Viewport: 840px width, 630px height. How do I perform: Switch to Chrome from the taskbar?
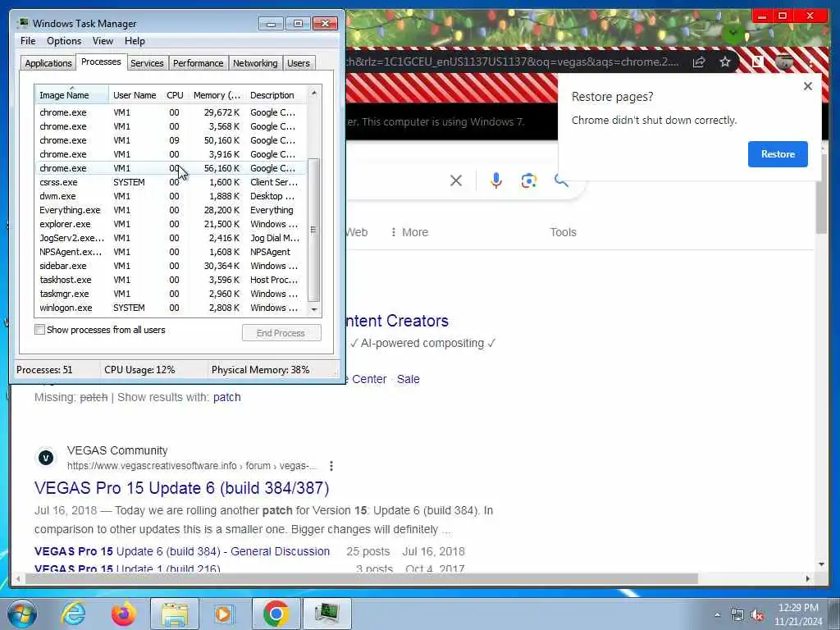coord(276,614)
